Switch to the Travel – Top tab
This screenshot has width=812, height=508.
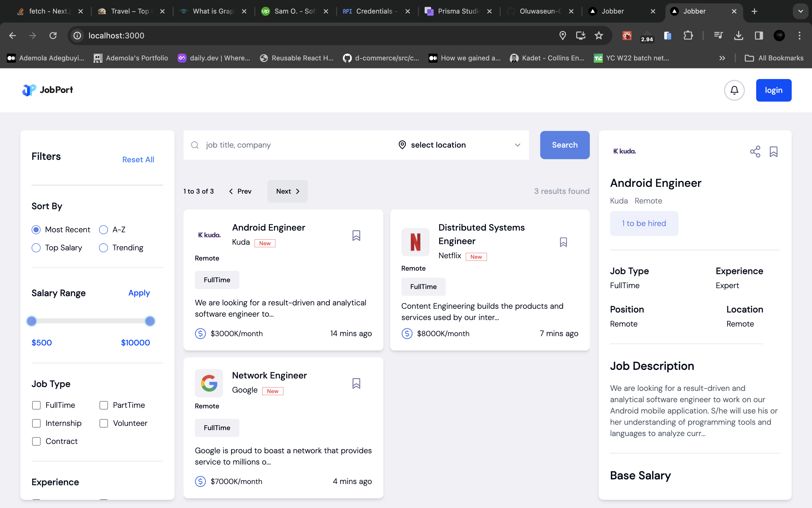[131, 11]
